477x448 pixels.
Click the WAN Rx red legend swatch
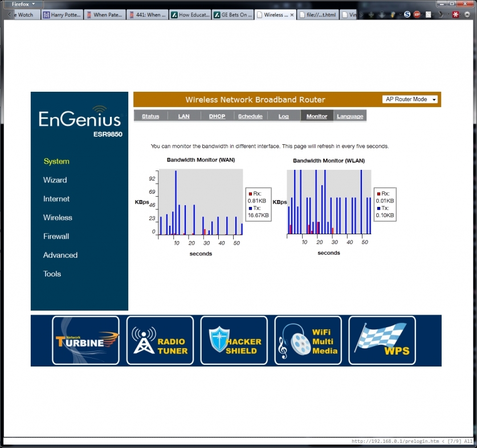click(250, 194)
